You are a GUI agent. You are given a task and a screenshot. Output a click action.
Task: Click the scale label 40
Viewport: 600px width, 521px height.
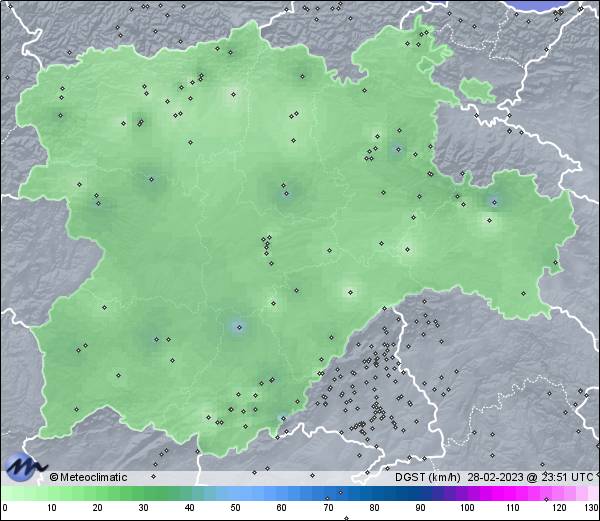click(x=189, y=508)
